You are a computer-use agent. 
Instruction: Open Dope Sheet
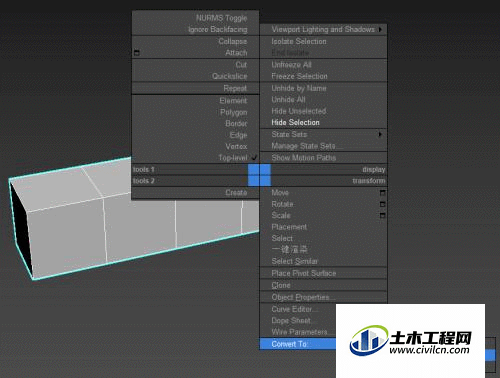tap(291, 321)
